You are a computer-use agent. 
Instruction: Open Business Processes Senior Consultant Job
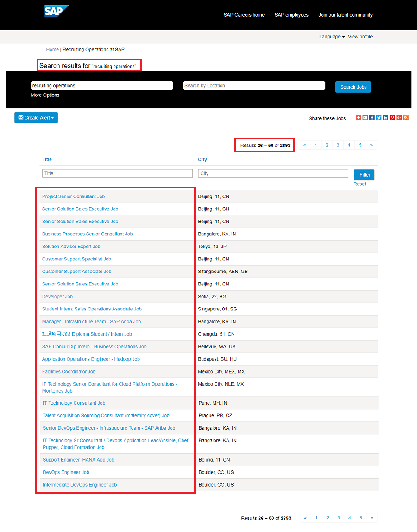[87, 234]
